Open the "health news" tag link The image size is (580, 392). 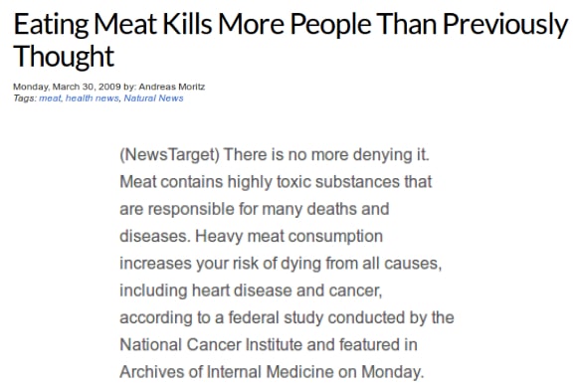(x=93, y=98)
